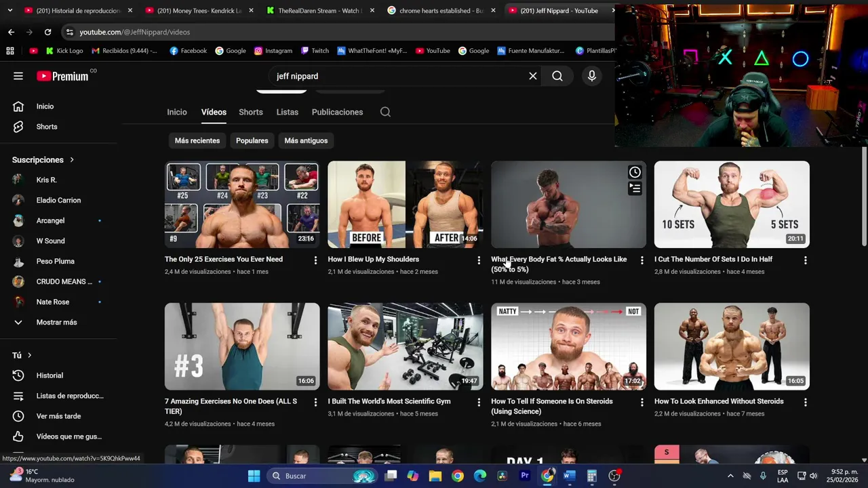The width and height of the screenshot is (868, 488).
Task: Go back with browser back arrow
Action: click(11, 32)
